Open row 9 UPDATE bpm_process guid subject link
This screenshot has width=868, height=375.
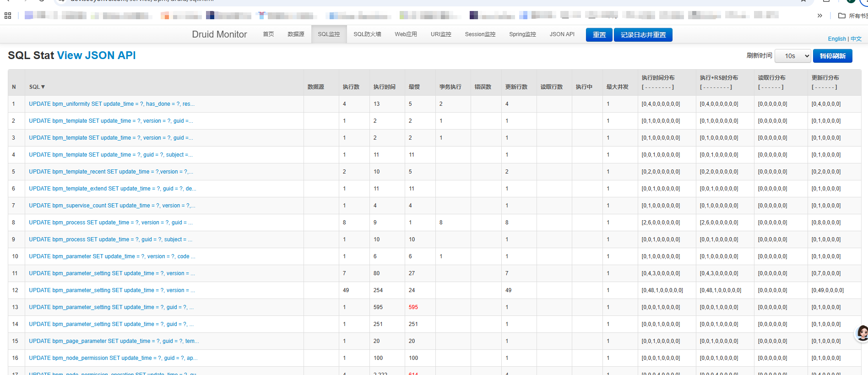(110, 239)
